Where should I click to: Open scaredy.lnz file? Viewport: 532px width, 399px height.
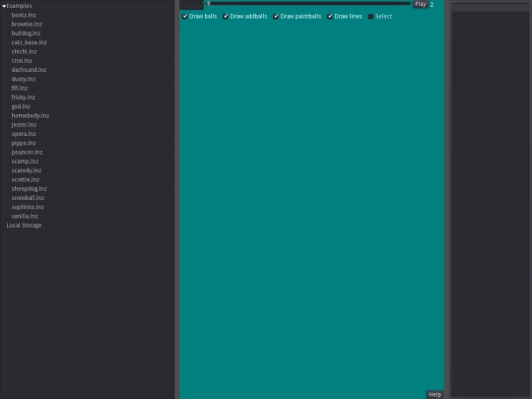[27, 170]
